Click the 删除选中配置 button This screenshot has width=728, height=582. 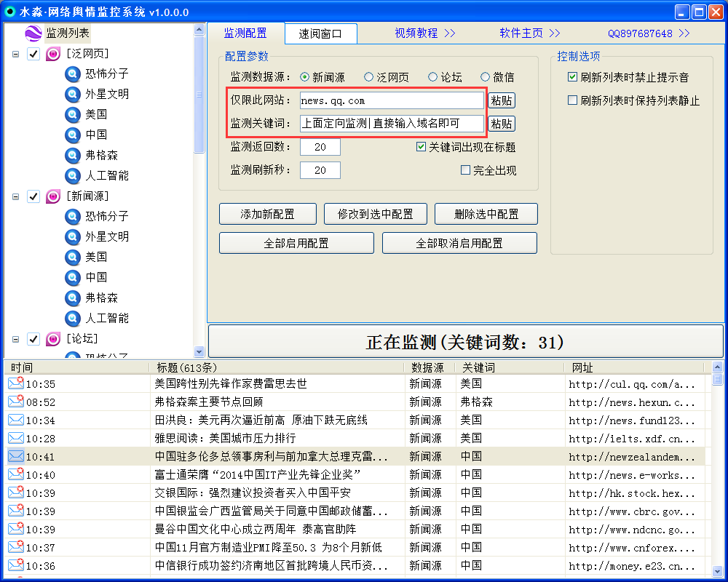point(486,214)
